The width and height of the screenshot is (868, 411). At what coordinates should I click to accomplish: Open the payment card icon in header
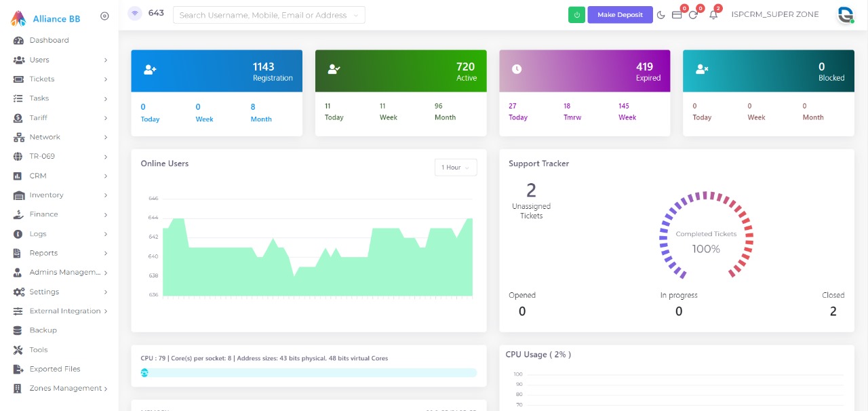[677, 15]
